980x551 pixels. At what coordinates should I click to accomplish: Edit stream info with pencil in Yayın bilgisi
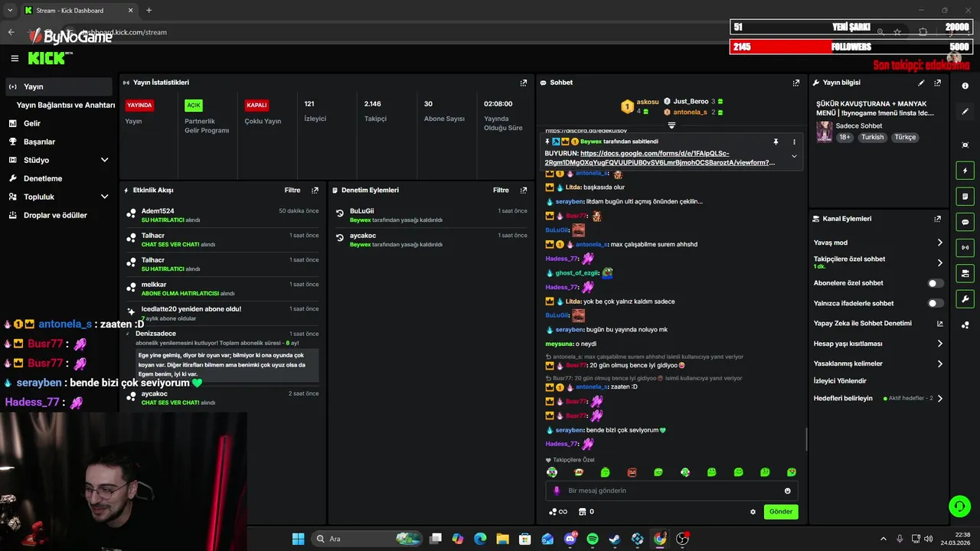pyautogui.click(x=921, y=83)
